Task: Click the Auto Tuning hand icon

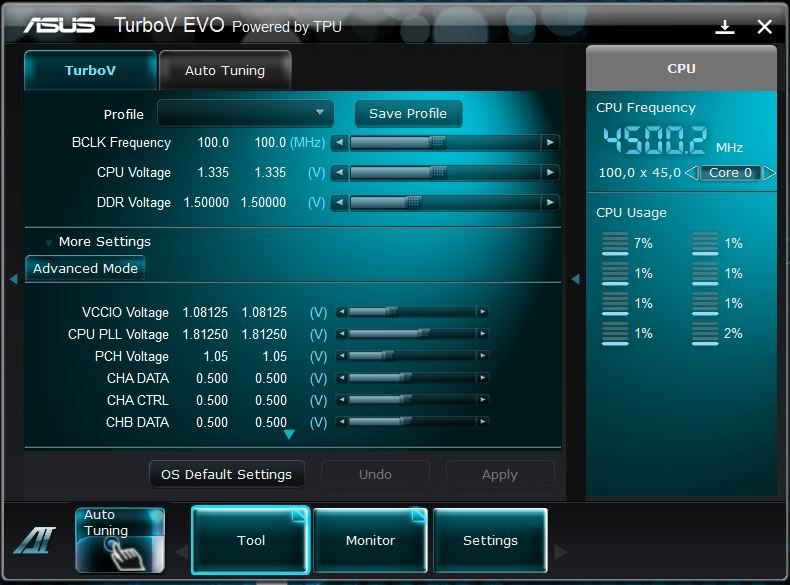Action: coord(120,541)
